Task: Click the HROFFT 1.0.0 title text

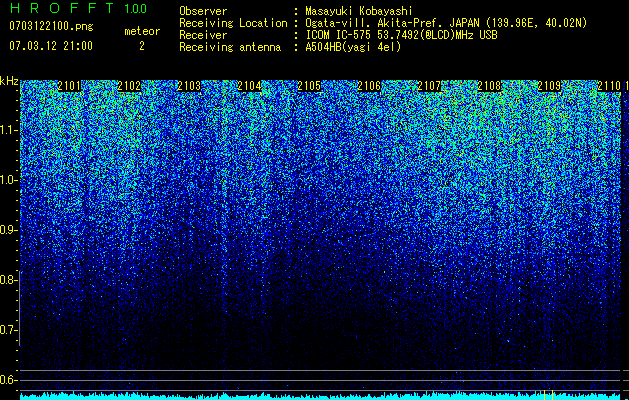Action: [x=78, y=8]
